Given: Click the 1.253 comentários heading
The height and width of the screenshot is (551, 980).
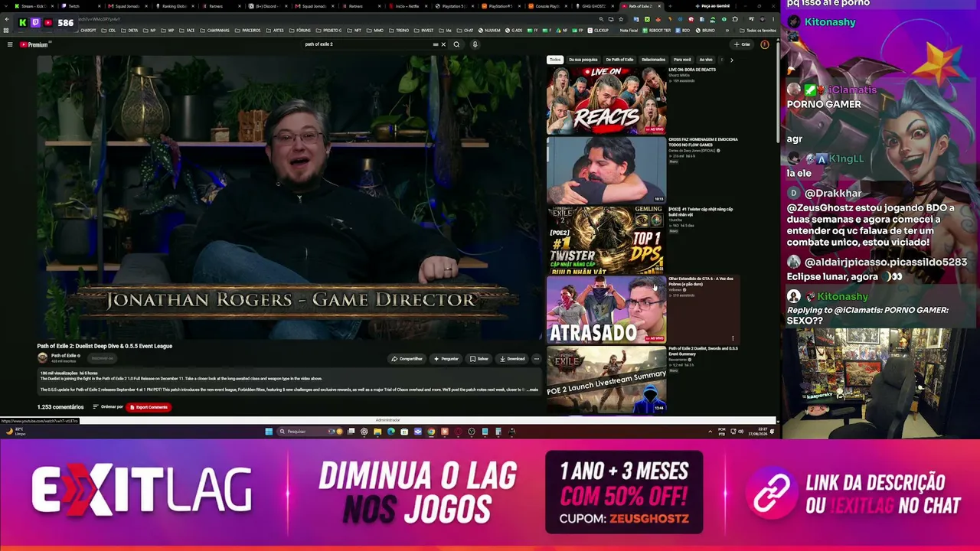Looking at the screenshot, I should click(60, 407).
